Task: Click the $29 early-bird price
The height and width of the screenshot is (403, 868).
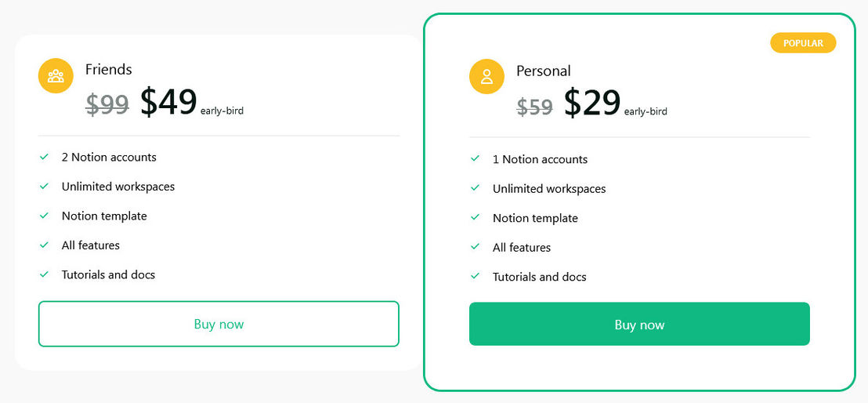Action: pos(592,103)
